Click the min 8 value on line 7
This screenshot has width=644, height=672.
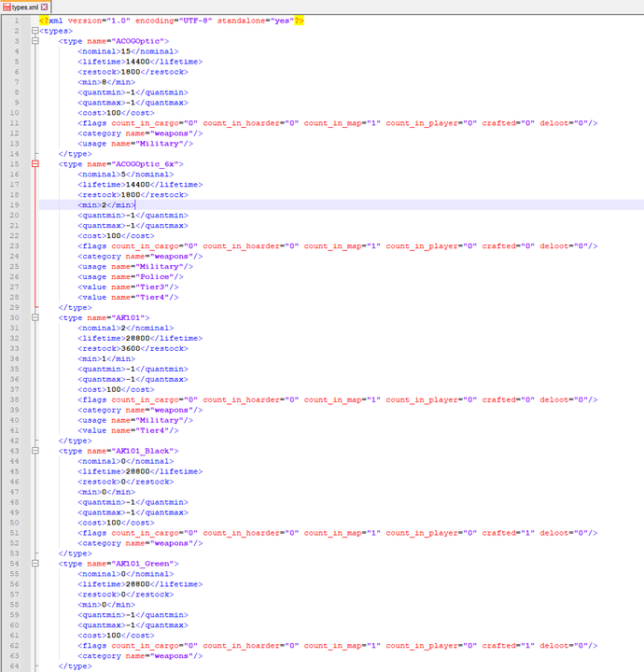[x=106, y=82]
